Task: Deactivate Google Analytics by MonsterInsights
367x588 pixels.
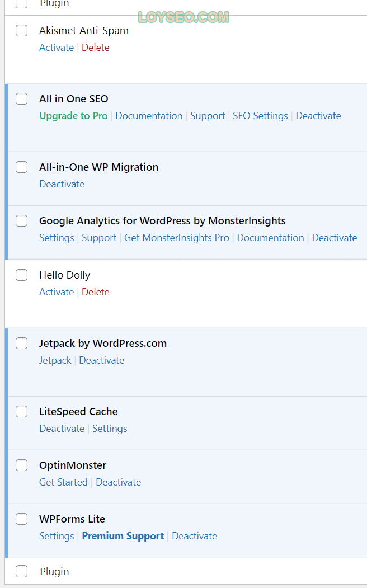Action: click(x=335, y=238)
